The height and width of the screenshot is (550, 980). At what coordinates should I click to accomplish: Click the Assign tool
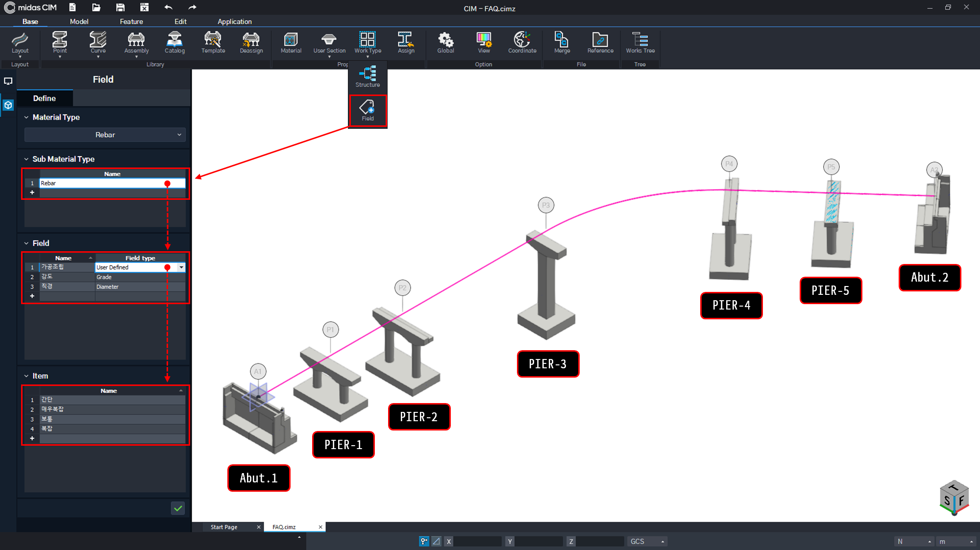click(x=406, y=43)
